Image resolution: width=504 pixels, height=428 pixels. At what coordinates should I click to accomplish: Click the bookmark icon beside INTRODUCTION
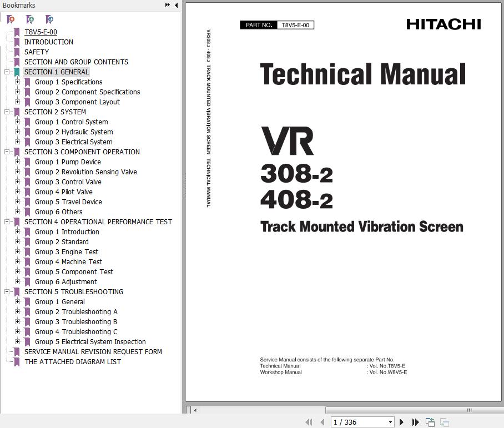pos(17,42)
